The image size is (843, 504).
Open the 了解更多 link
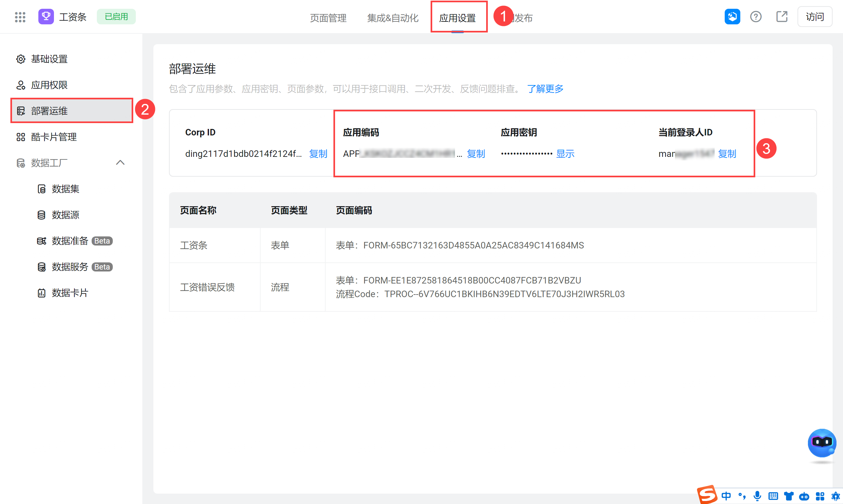545,89
